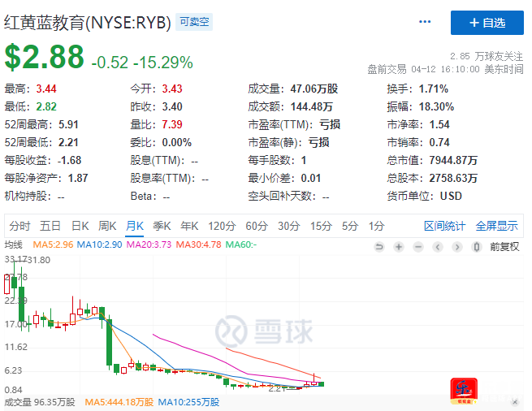Click the Xueqiu red badge icon on chart
Image resolution: width=532 pixels, height=411 pixels.
[x=462, y=389]
